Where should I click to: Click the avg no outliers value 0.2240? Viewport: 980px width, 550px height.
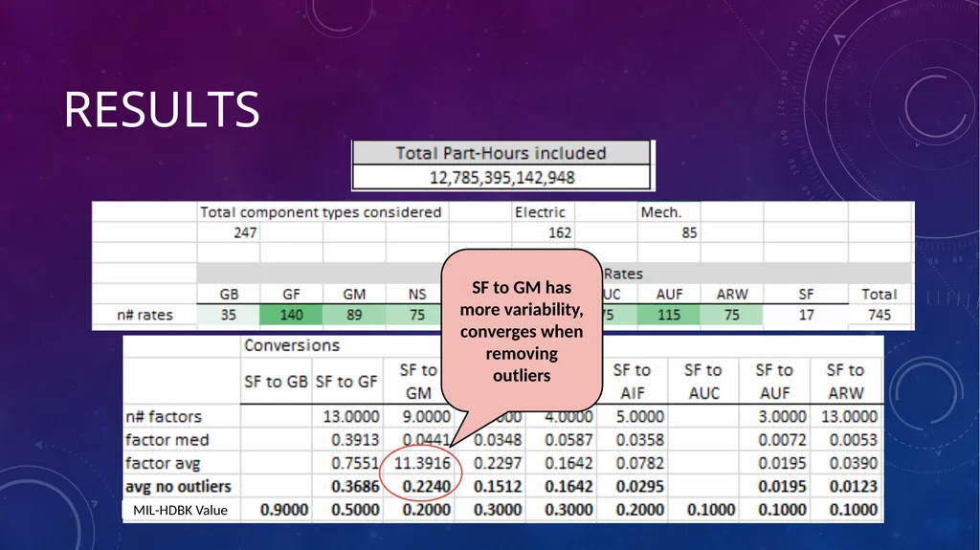coord(426,487)
